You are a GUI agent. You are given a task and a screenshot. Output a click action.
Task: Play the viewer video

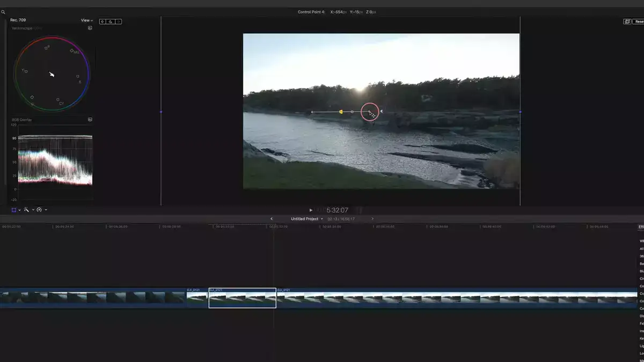311,210
